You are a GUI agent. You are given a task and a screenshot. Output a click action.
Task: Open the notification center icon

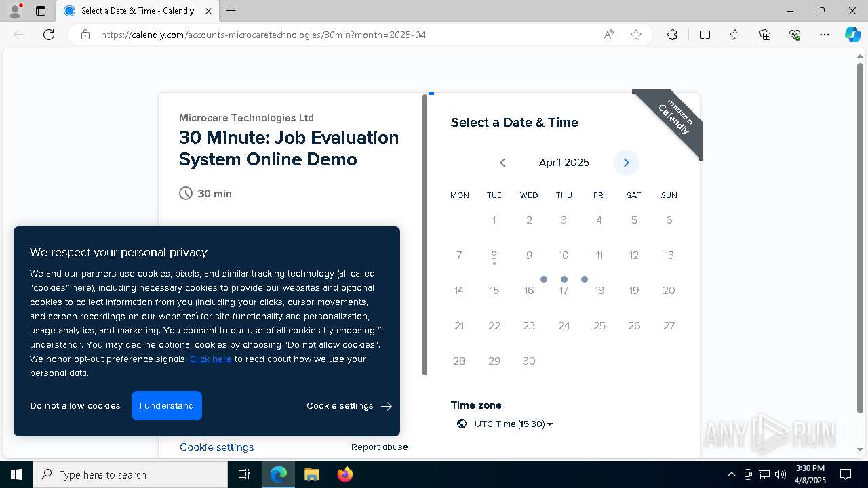(x=846, y=474)
